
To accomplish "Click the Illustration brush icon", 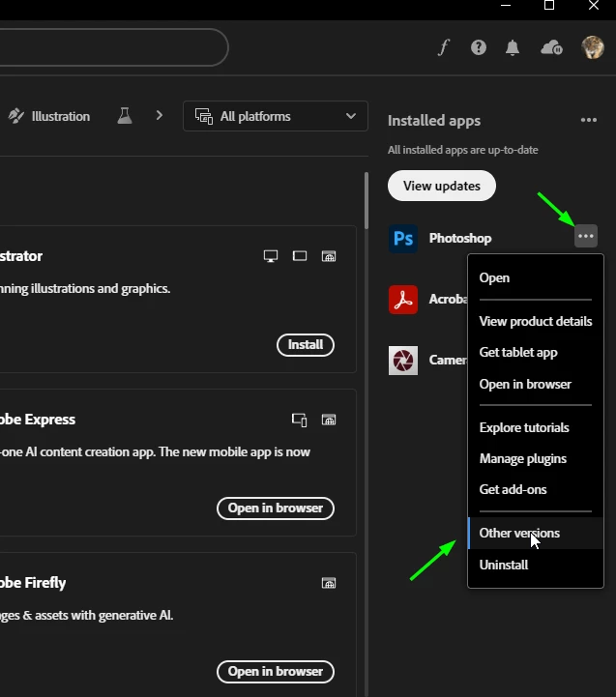I will point(16,116).
